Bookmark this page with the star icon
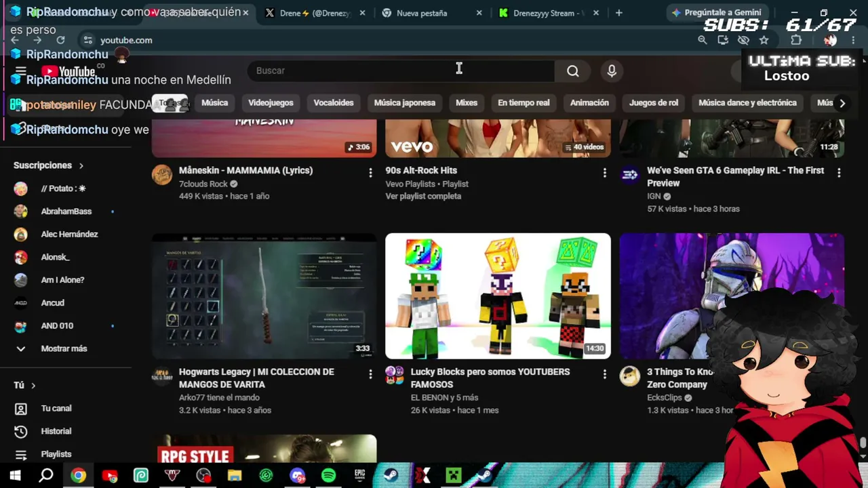 click(x=764, y=40)
